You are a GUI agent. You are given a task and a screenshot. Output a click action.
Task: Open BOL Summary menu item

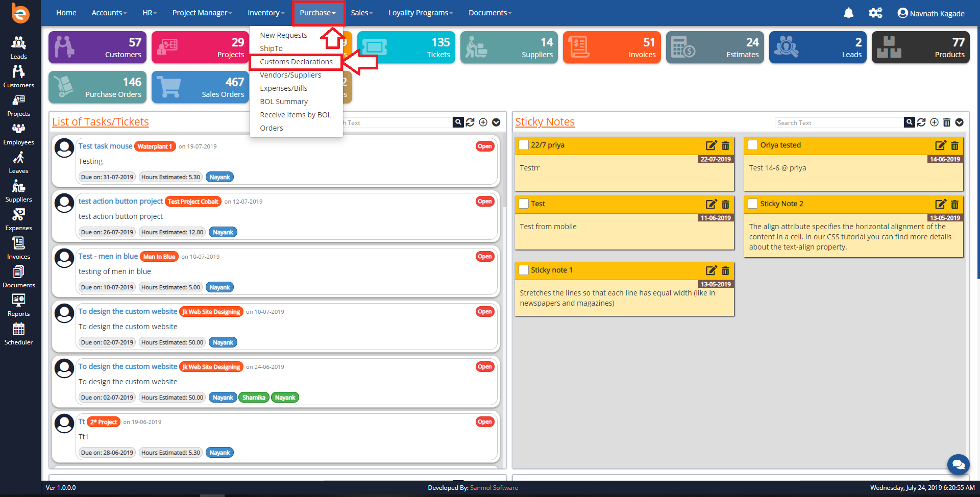tap(284, 102)
